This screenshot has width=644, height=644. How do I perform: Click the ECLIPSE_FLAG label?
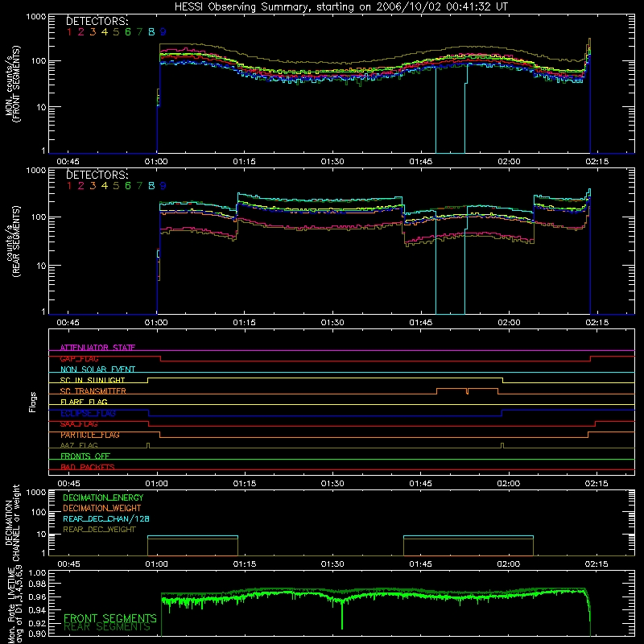pos(88,413)
